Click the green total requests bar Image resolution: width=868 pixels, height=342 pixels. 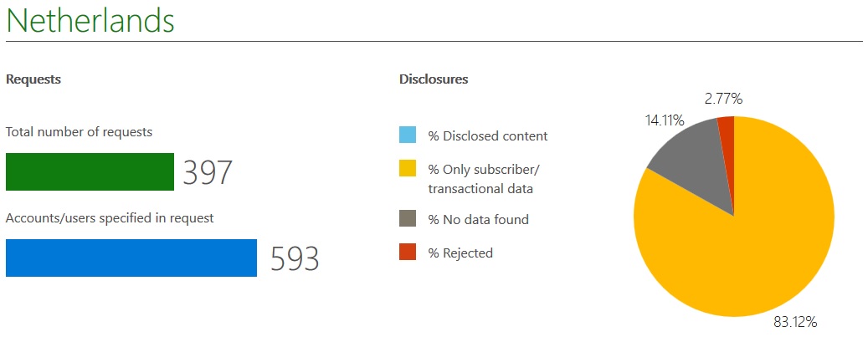[x=90, y=171]
